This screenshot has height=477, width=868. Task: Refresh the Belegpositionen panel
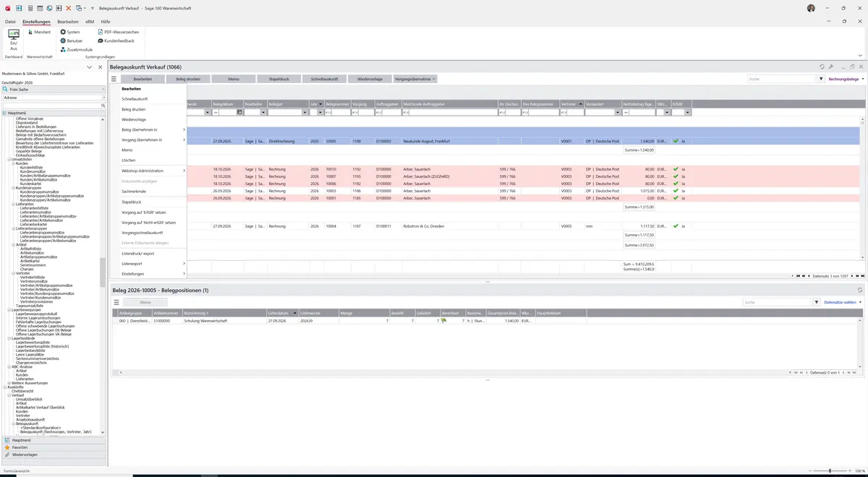tap(860, 291)
